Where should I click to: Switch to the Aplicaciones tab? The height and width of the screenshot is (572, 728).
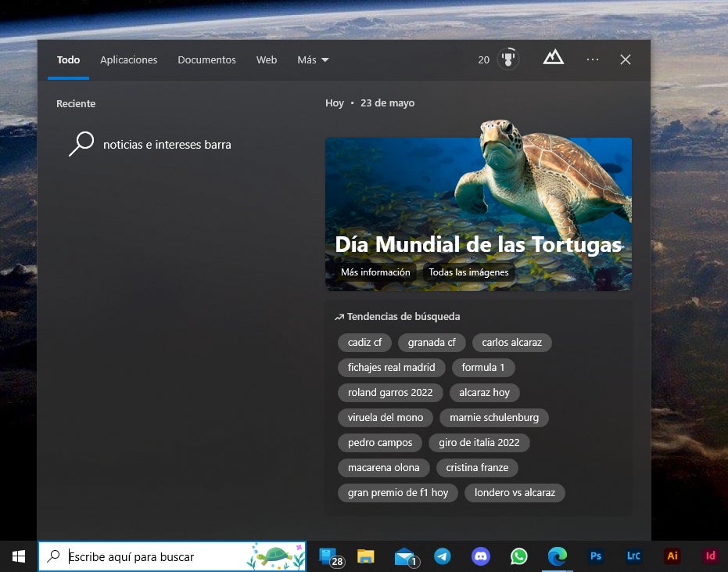click(128, 59)
